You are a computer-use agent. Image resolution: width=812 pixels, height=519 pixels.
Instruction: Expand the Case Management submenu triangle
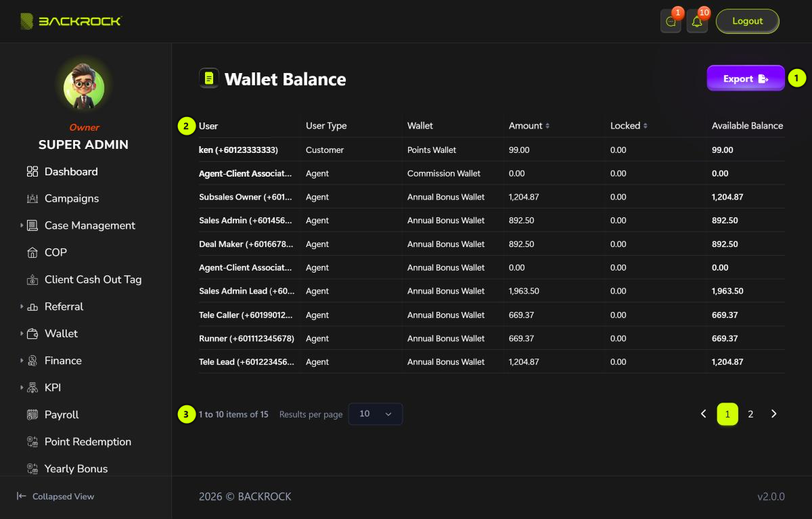22,225
